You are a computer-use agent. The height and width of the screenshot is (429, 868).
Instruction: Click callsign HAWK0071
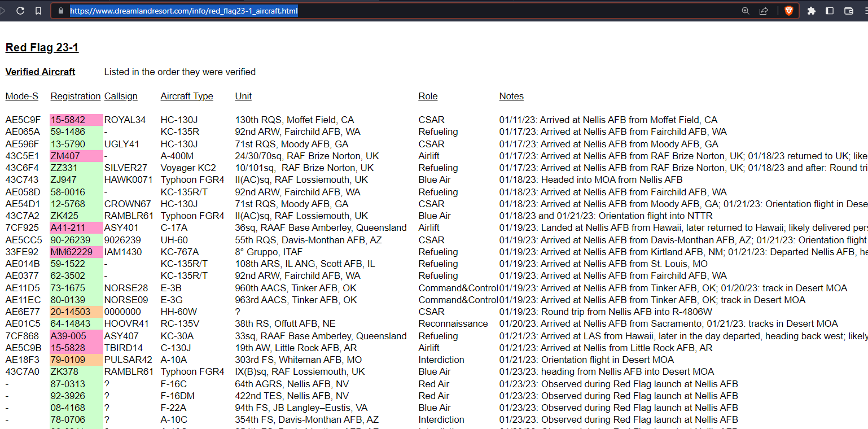[x=129, y=180]
